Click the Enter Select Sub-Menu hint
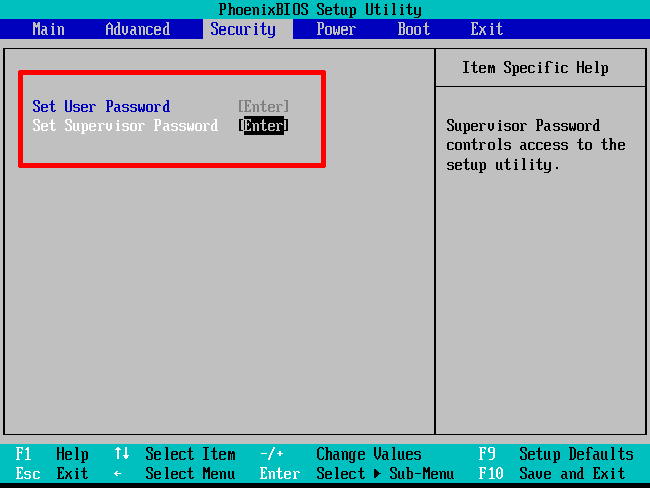The width and height of the screenshot is (650, 488). [x=357, y=473]
